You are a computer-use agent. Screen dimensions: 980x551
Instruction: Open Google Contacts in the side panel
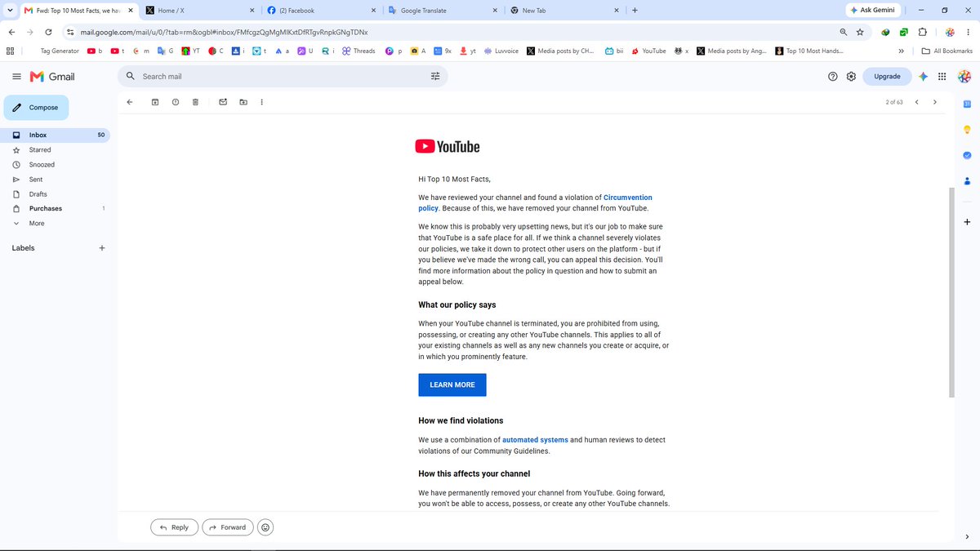tap(967, 180)
